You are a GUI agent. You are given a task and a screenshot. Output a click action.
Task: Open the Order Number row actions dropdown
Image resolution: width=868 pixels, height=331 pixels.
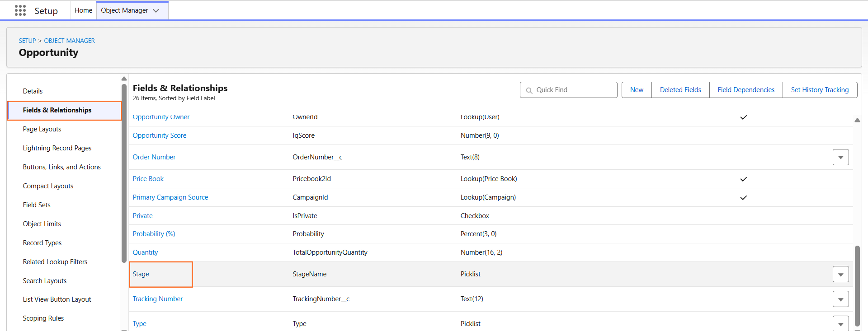840,157
